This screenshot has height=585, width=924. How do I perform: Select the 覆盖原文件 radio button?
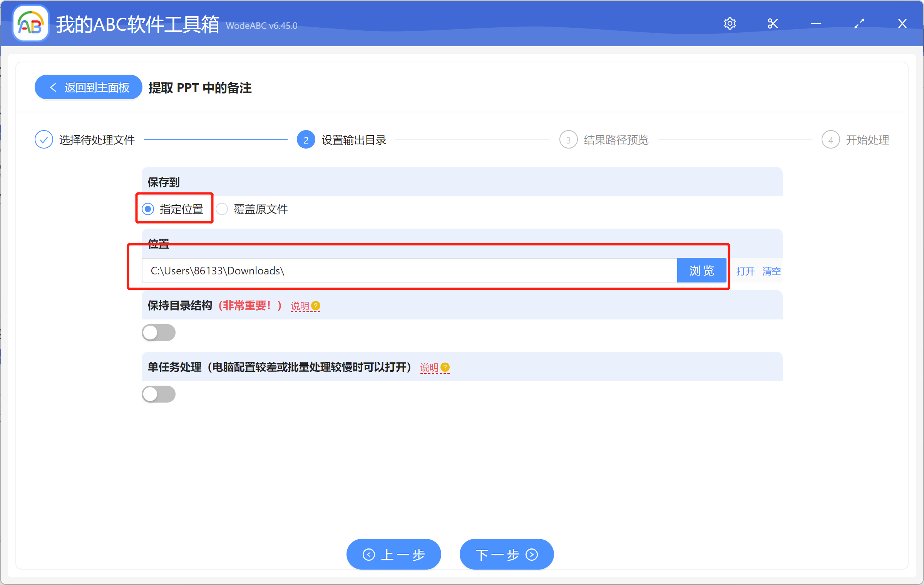222,209
